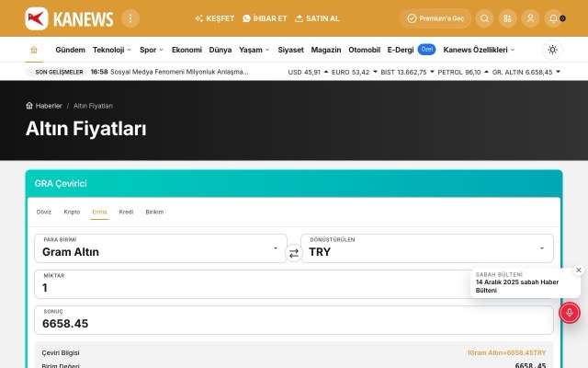588x368 pixels.
Task: Click the SON GELİŞMELER badge
Action: point(56,72)
